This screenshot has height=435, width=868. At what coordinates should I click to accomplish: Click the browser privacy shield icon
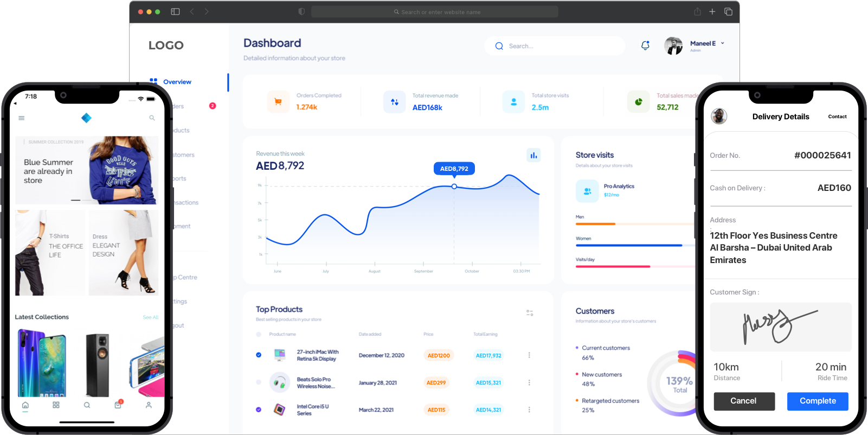click(x=301, y=11)
